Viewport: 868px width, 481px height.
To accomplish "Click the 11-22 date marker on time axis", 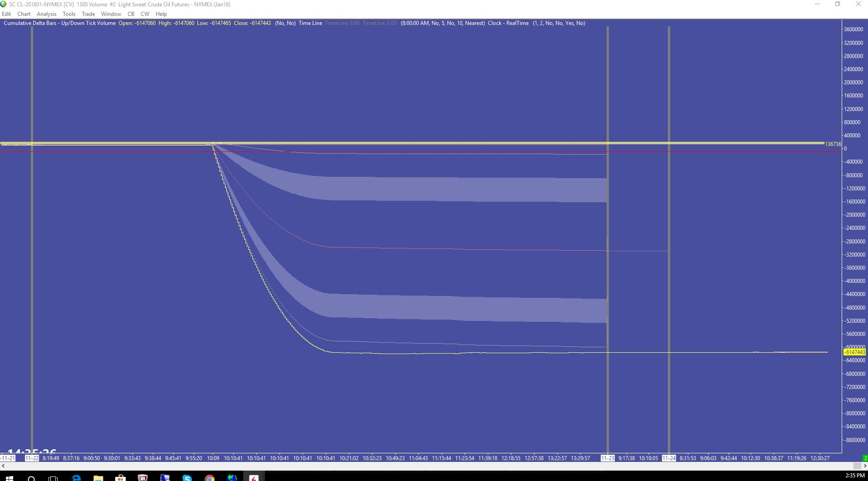I will pos(32,458).
